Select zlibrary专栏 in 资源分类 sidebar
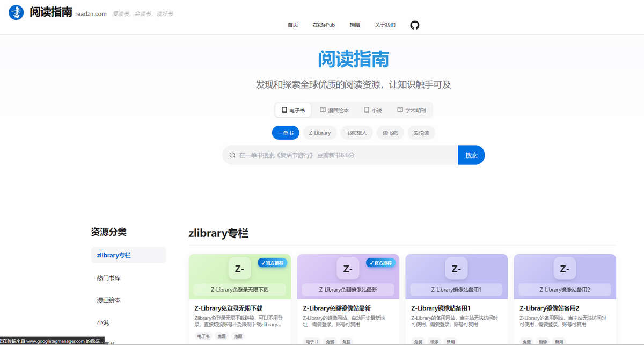The height and width of the screenshot is (345, 644). coord(128,255)
